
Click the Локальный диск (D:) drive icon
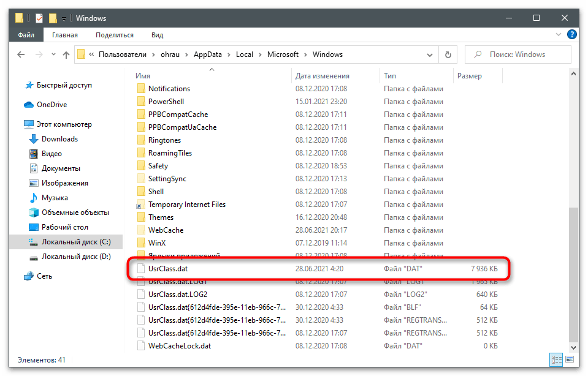[x=34, y=257]
